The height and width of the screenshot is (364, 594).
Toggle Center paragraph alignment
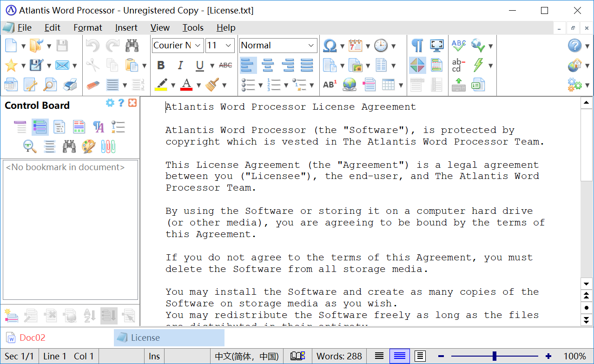(268, 65)
